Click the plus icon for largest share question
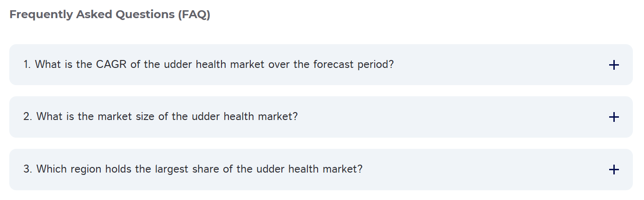 click(613, 170)
